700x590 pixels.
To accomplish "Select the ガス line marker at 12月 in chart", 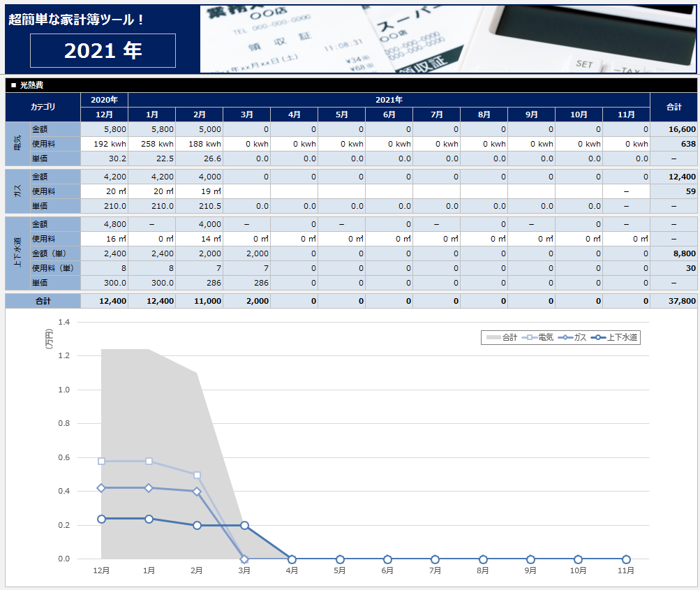I will click(101, 488).
